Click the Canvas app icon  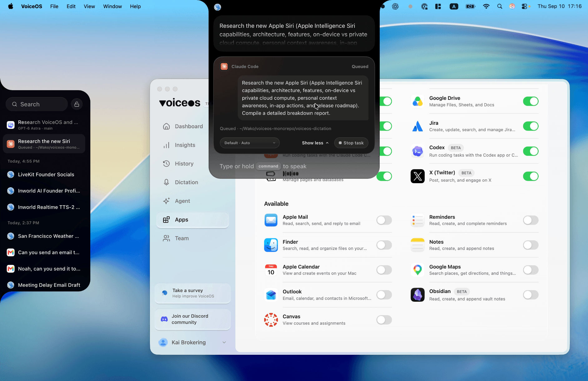(271, 320)
